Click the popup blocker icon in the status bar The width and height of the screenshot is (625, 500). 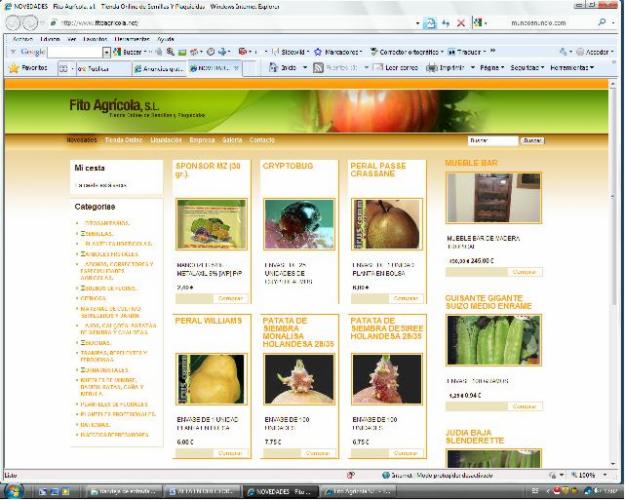point(350,475)
